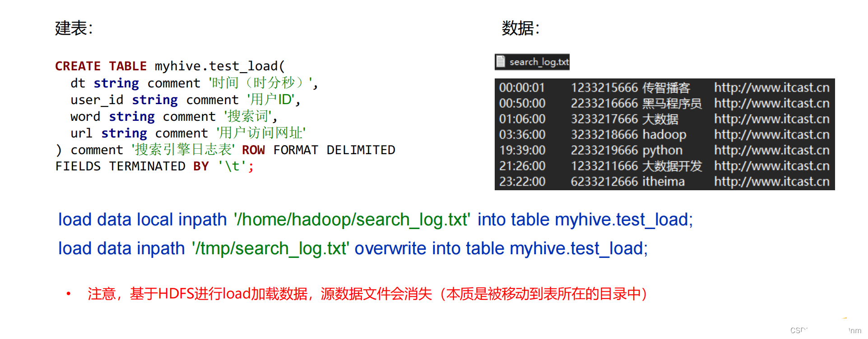
Task: Click the red HDFS load note text
Action: (x=368, y=294)
